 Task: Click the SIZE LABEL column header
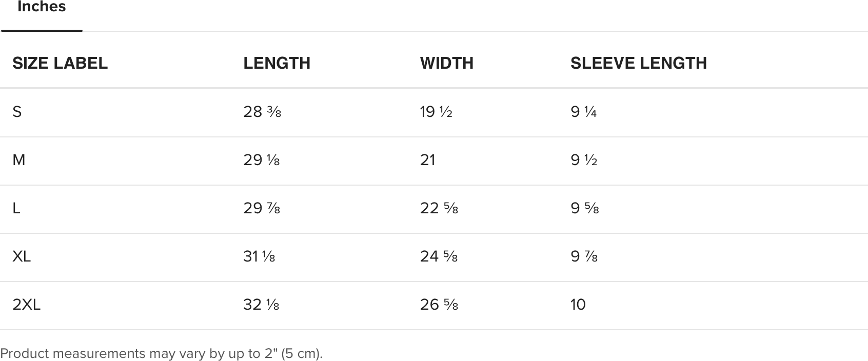[60, 63]
